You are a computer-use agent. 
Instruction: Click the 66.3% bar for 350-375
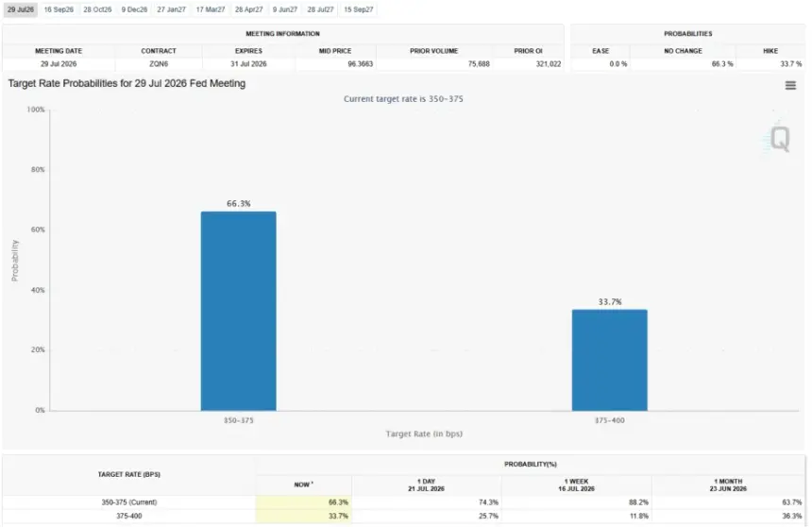(238, 311)
